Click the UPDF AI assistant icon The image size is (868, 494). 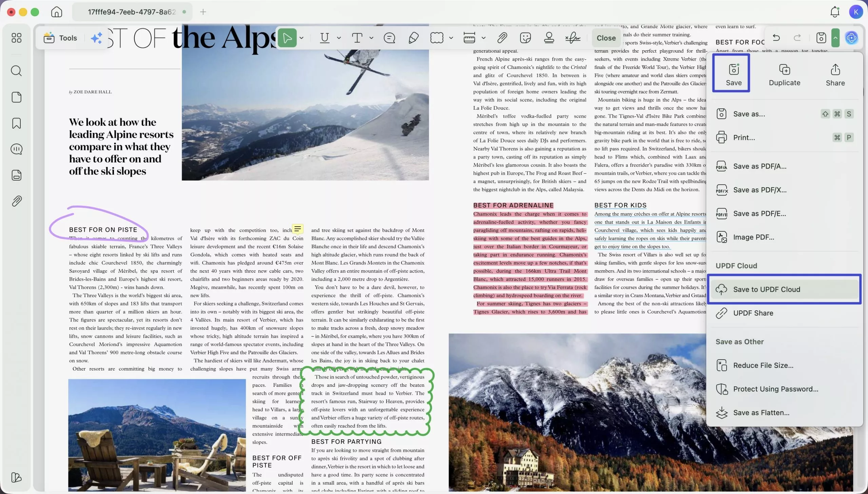(x=851, y=38)
